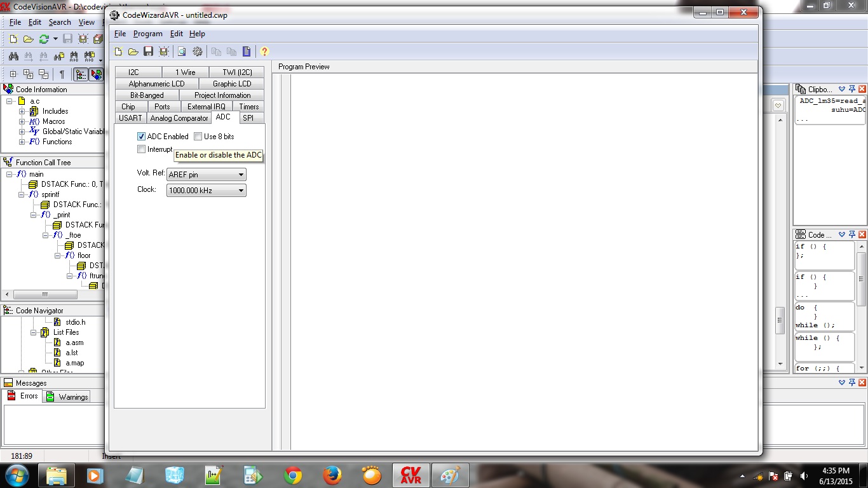Switch to the Alphanumeric LCD tab

click(x=157, y=84)
